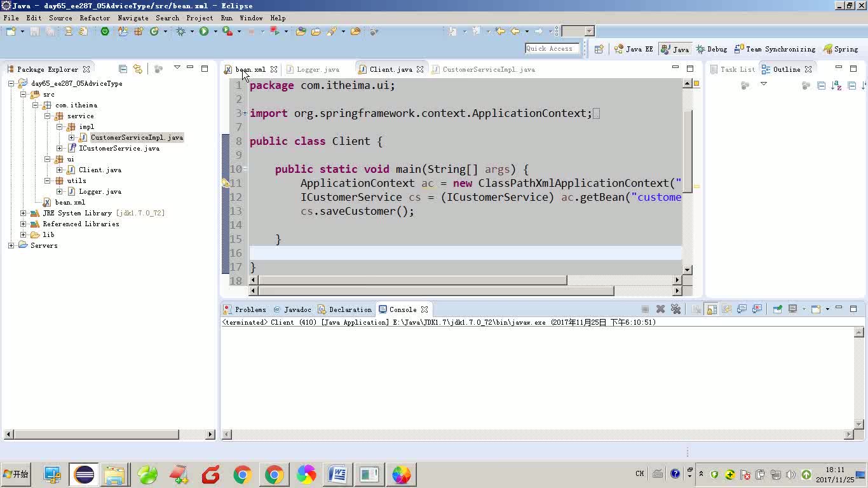868x488 pixels.
Task: Toggle Show Console on standard output change
Action: (742, 309)
